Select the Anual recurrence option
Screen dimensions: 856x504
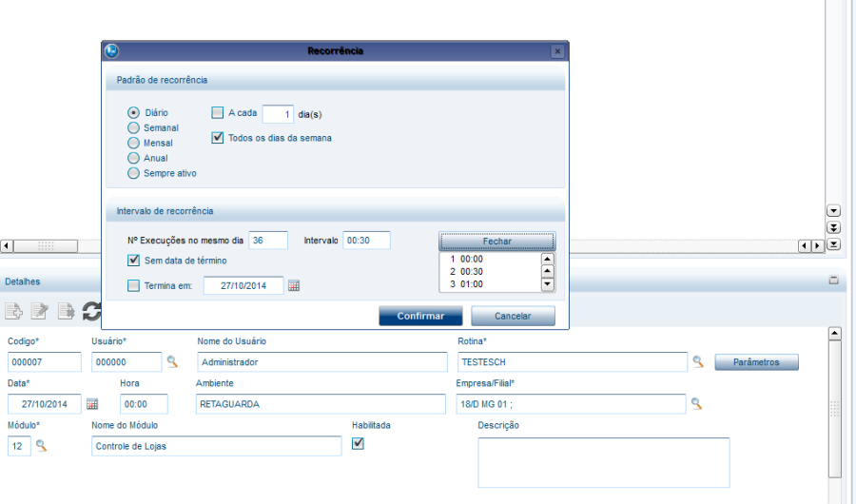(134, 158)
